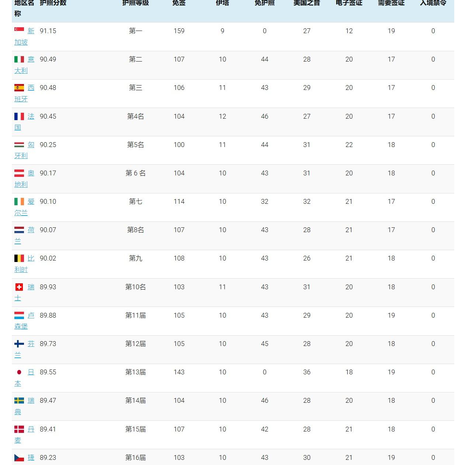The height and width of the screenshot is (465, 476).
Task: Click the Sweden flag icon
Action: click(19, 401)
